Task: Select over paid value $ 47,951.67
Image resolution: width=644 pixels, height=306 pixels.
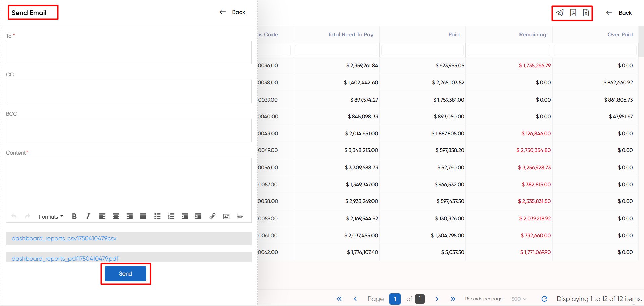Action: click(x=621, y=116)
